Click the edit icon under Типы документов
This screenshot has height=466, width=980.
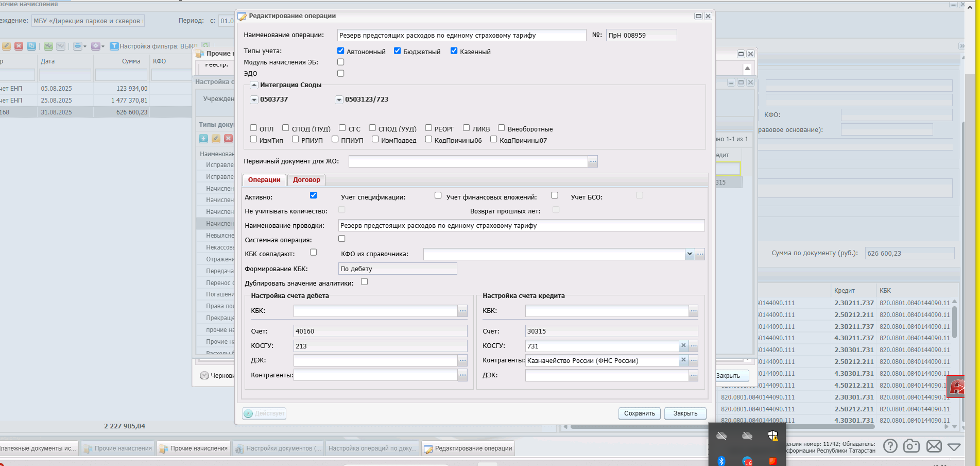(x=216, y=138)
